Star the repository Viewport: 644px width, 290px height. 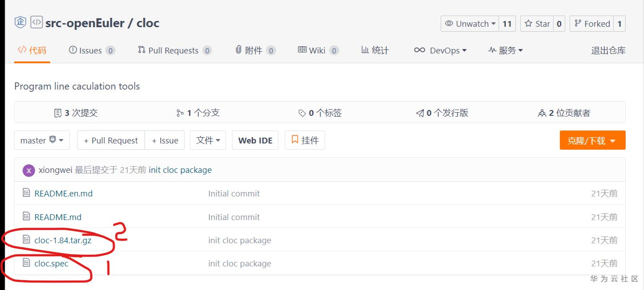536,24
